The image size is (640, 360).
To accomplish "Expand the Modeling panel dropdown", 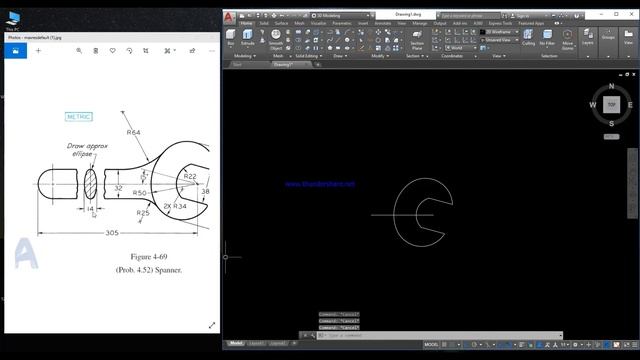I will (x=245, y=56).
